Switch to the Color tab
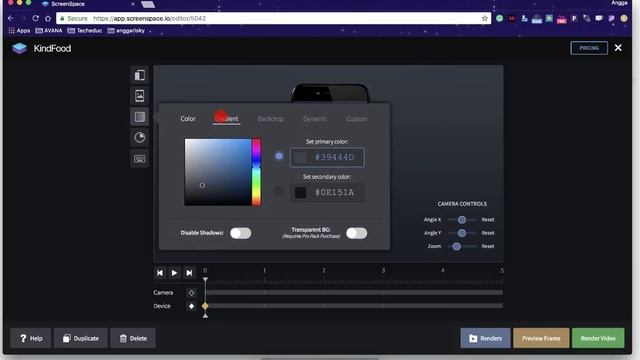 [x=188, y=119]
